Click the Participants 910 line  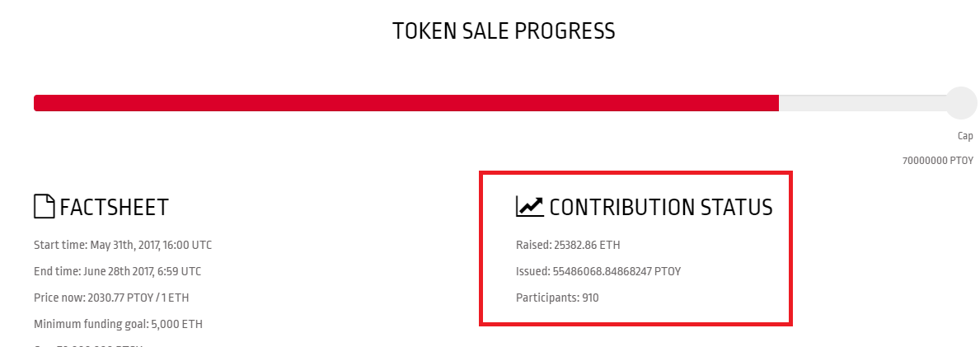(557, 298)
